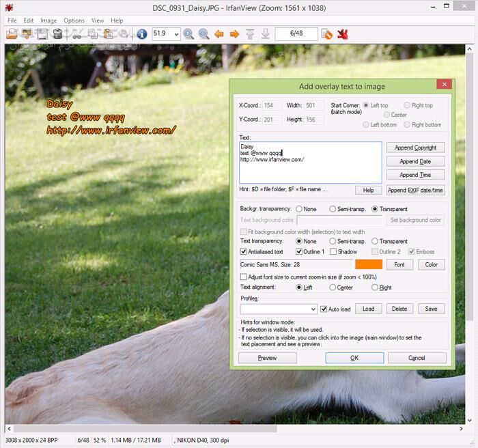Select Center text alignment option

[333, 288]
